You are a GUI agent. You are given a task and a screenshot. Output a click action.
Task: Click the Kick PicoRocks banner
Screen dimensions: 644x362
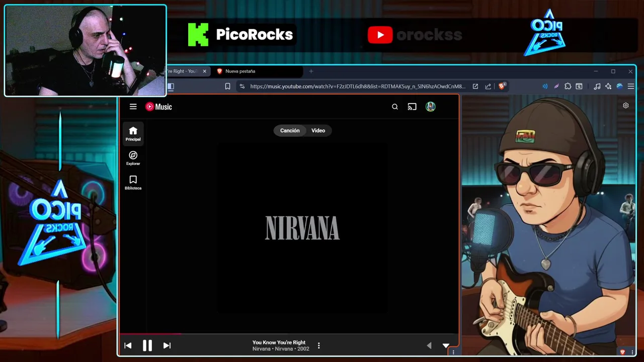tap(240, 35)
